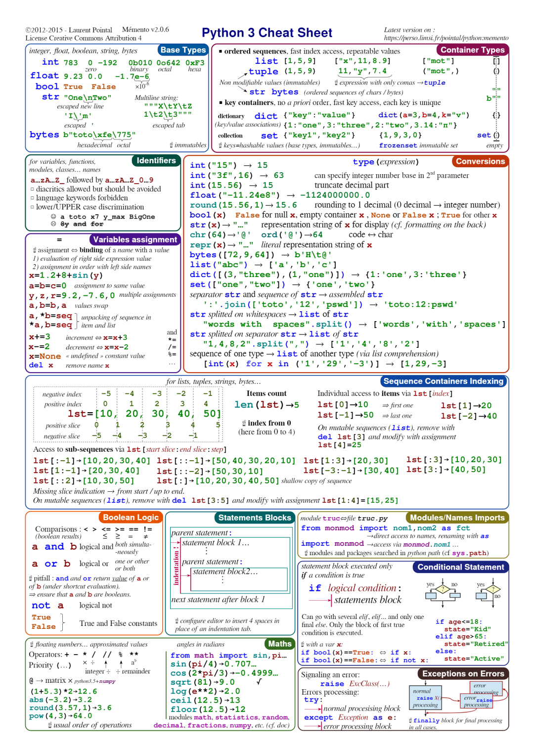Click x=1.2+8+sin(y) assignment line
Image resolution: width=534 pixels, height=756 pixels.
(66, 276)
